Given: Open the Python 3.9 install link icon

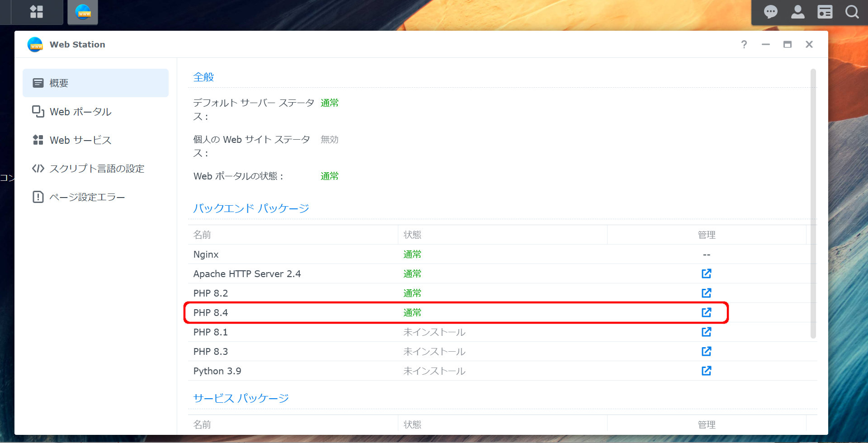Looking at the screenshot, I should click(x=706, y=371).
